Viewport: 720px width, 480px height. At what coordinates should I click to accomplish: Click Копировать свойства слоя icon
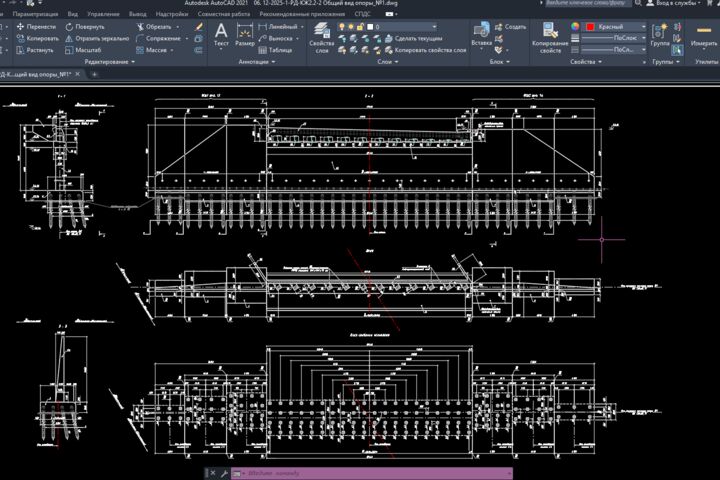click(x=425, y=50)
